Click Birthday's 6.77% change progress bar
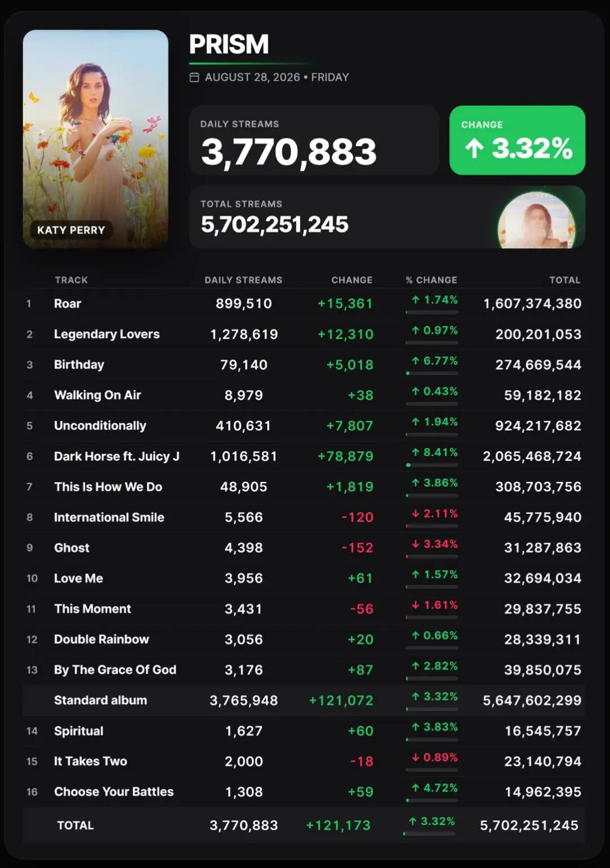The image size is (610, 868). pyautogui.click(x=432, y=373)
